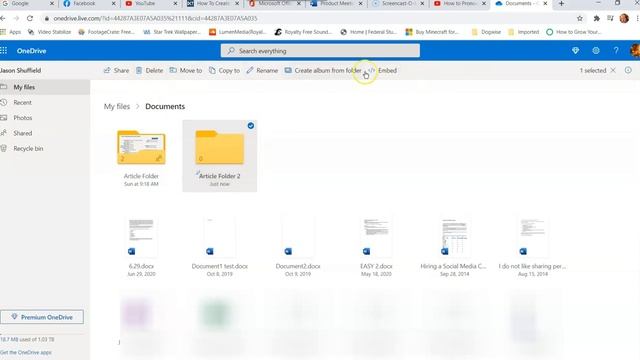Share the selected folder
Screen dimensions: 640x360
(x=116, y=70)
